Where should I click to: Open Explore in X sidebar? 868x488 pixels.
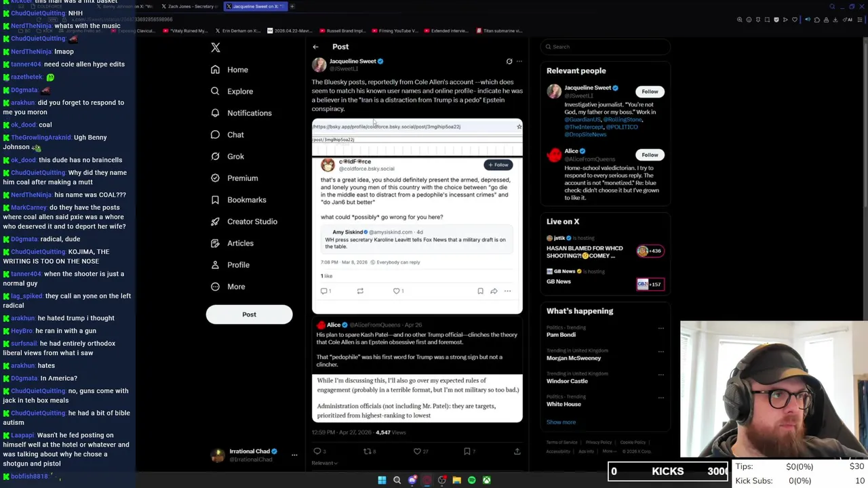[x=232, y=91]
